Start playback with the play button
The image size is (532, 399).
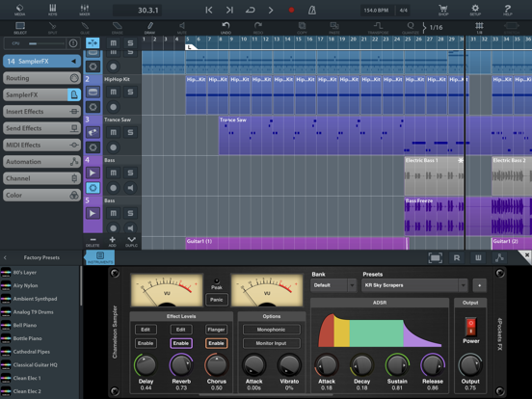tap(271, 11)
